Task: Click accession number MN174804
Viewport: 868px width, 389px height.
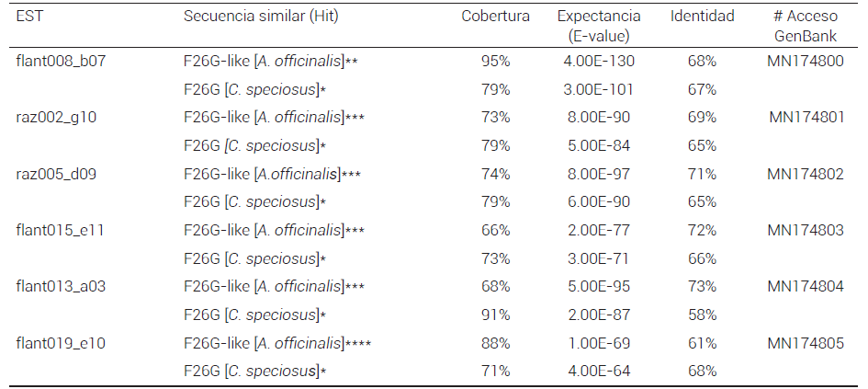Action: (806, 286)
